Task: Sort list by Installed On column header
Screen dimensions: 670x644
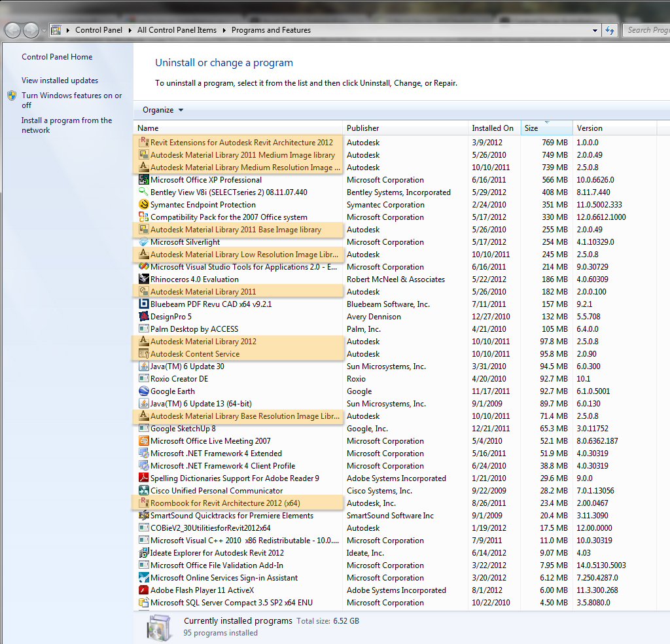Action: click(x=495, y=128)
